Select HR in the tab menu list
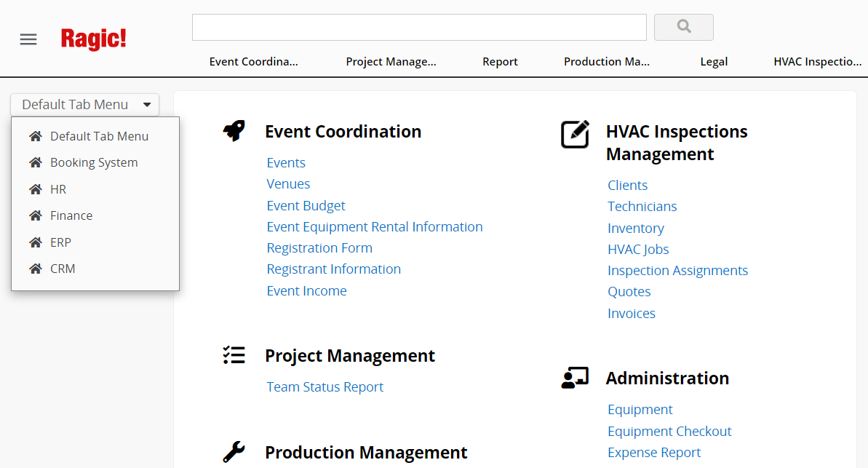 (58, 189)
